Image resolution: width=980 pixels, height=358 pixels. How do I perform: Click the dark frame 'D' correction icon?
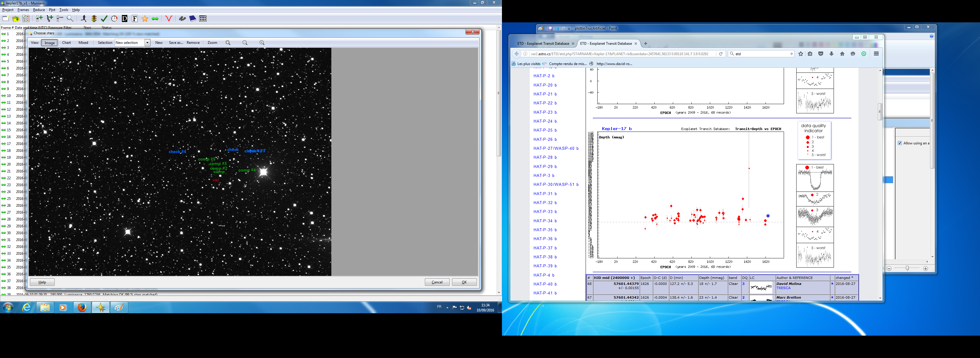pyautogui.click(x=124, y=18)
